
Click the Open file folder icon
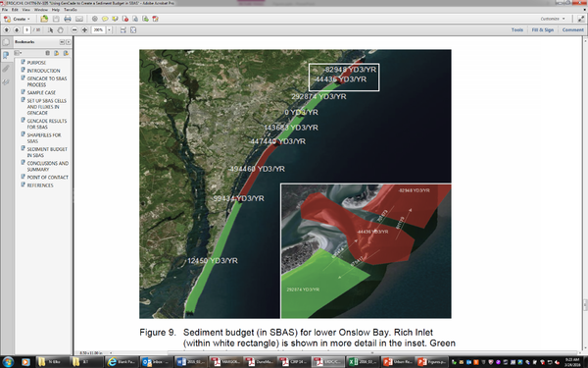pos(44,19)
